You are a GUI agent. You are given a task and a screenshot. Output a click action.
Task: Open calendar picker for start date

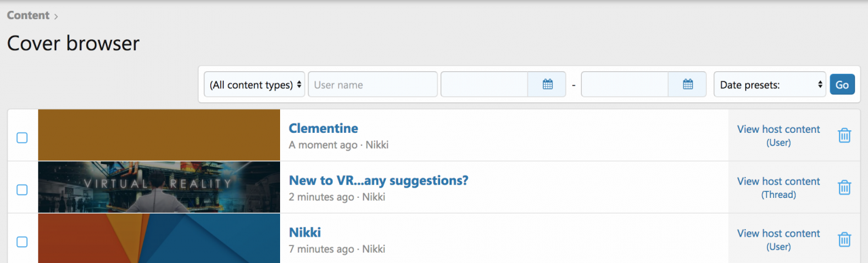tap(547, 85)
